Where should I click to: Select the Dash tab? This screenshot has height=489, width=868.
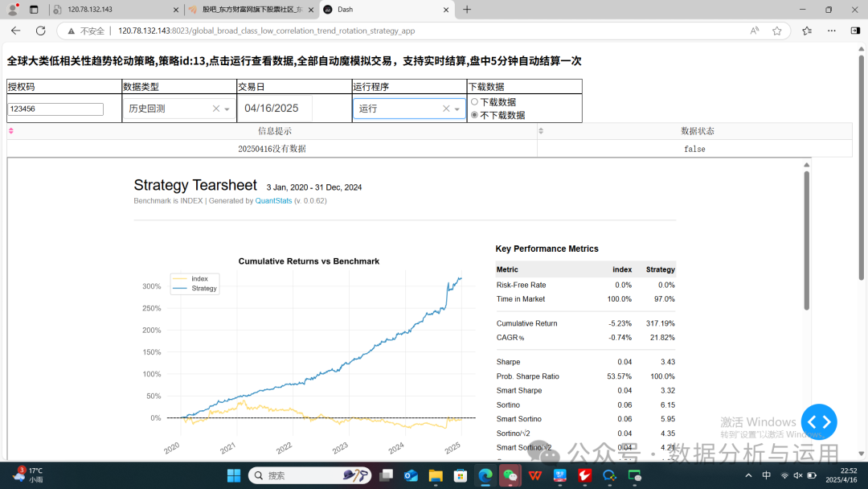386,10
